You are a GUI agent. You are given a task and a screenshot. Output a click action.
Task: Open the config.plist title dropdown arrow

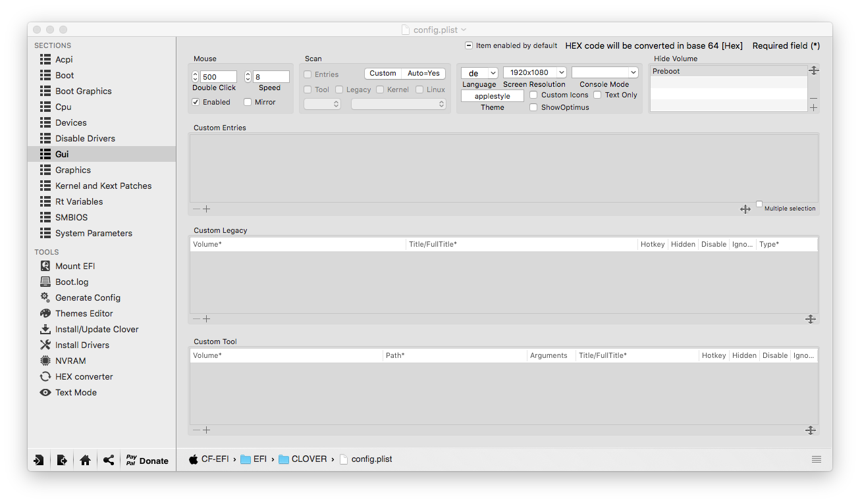point(464,30)
